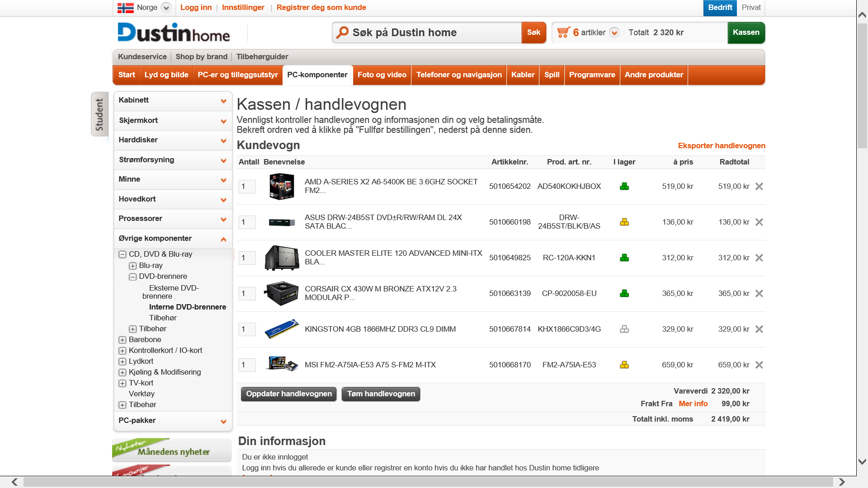Remove ASUS DRW-24B5ST DVD burner from cart
868x488 pixels.
pyautogui.click(x=759, y=222)
